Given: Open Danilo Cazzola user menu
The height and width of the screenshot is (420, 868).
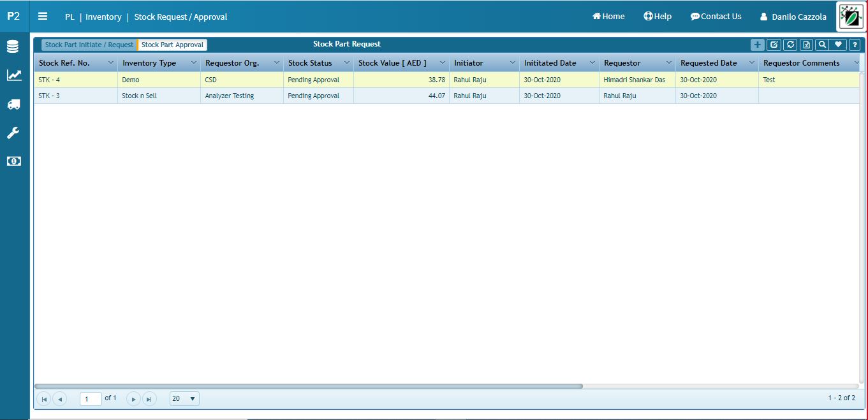Looking at the screenshot, I should (793, 17).
